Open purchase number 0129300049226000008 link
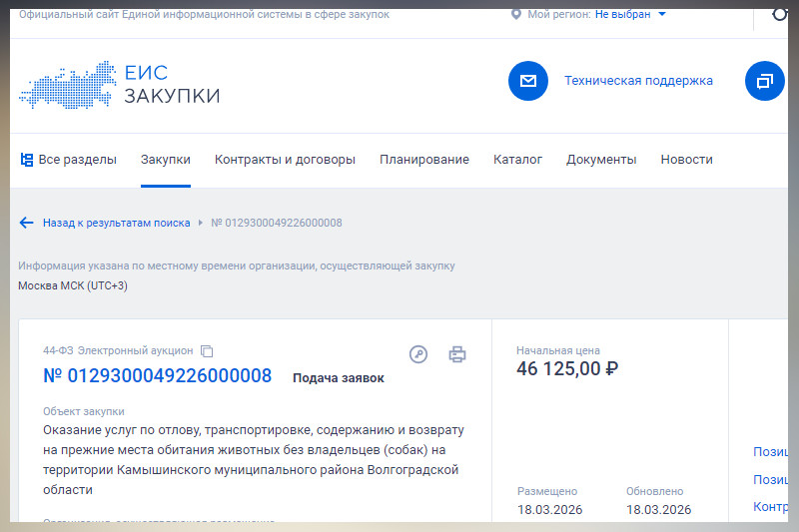799x532 pixels. pos(158,376)
